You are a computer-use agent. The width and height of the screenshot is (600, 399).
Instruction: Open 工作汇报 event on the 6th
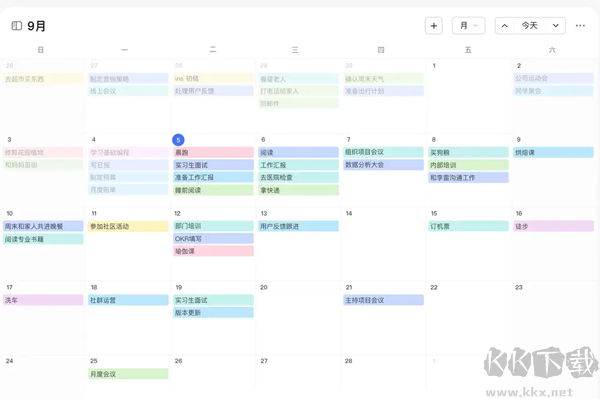(x=298, y=165)
